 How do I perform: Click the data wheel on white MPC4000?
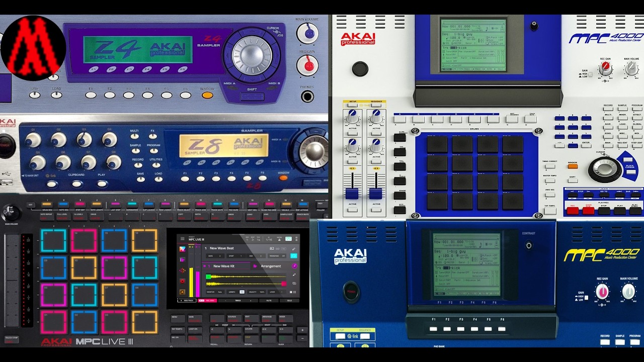[605, 169]
